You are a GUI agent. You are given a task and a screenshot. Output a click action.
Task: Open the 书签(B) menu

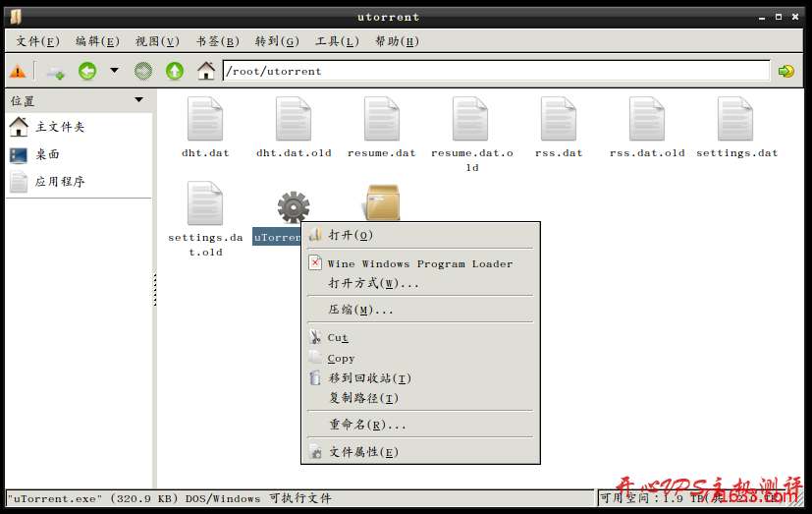[218, 41]
